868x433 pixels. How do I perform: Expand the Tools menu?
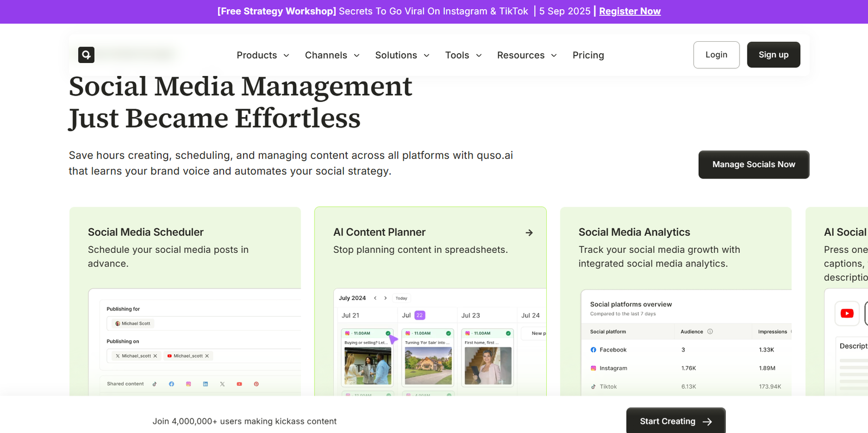coord(463,55)
